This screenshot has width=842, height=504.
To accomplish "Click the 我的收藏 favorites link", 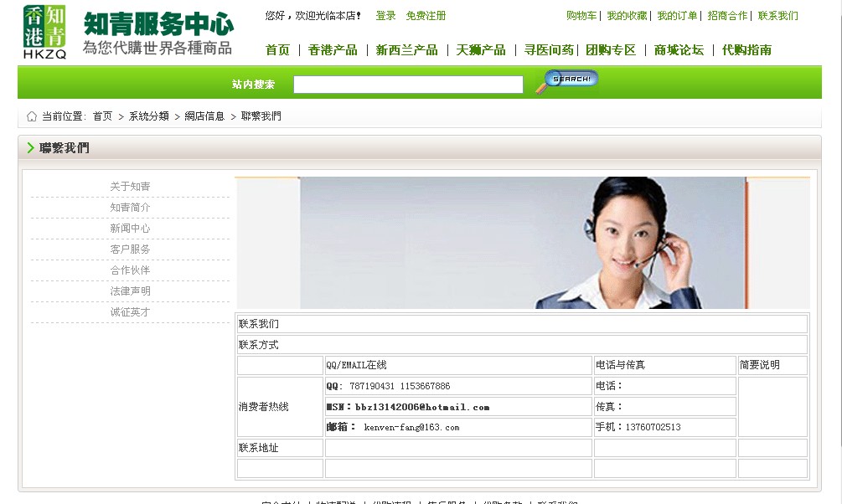I will [630, 15].
